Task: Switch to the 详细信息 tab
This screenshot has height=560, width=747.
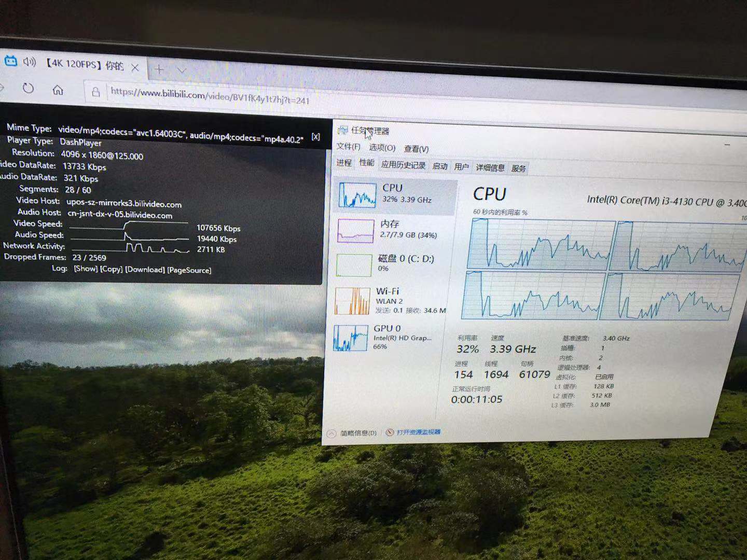Action: 490,167
